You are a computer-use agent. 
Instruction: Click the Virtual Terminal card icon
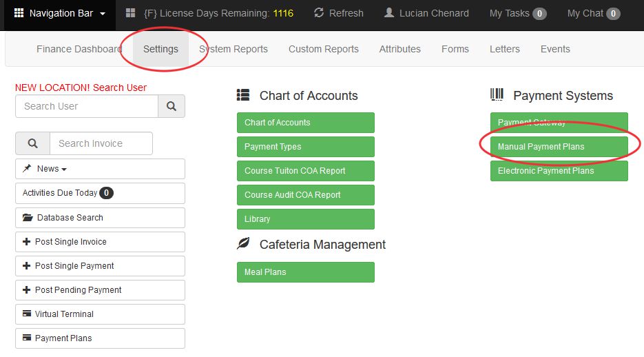27,314
